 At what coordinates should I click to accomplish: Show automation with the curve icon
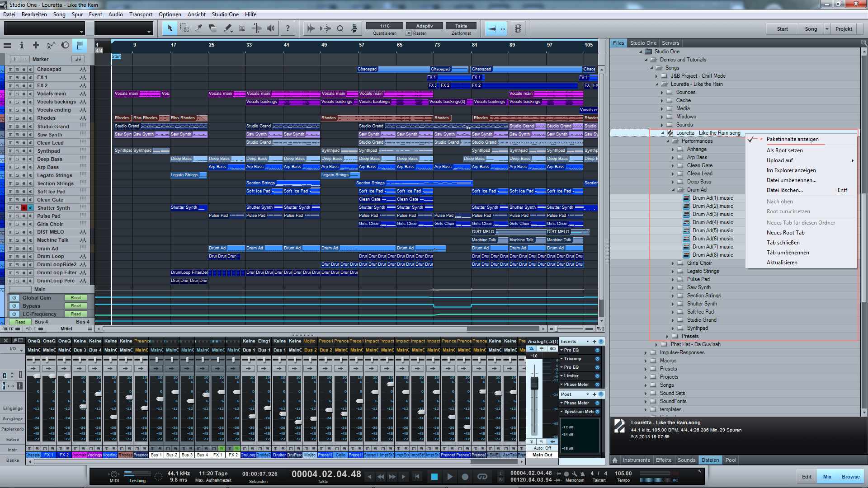pos(51,45)
